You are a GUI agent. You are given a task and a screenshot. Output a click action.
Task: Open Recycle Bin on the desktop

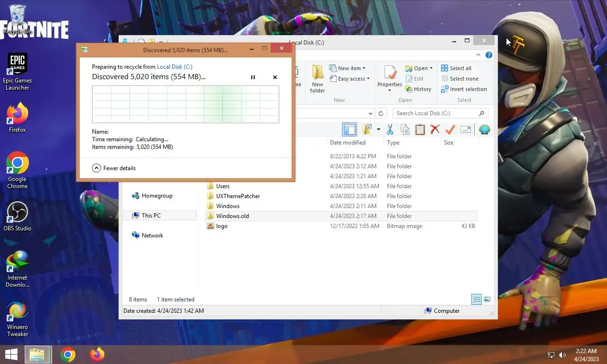coord(18,20)
